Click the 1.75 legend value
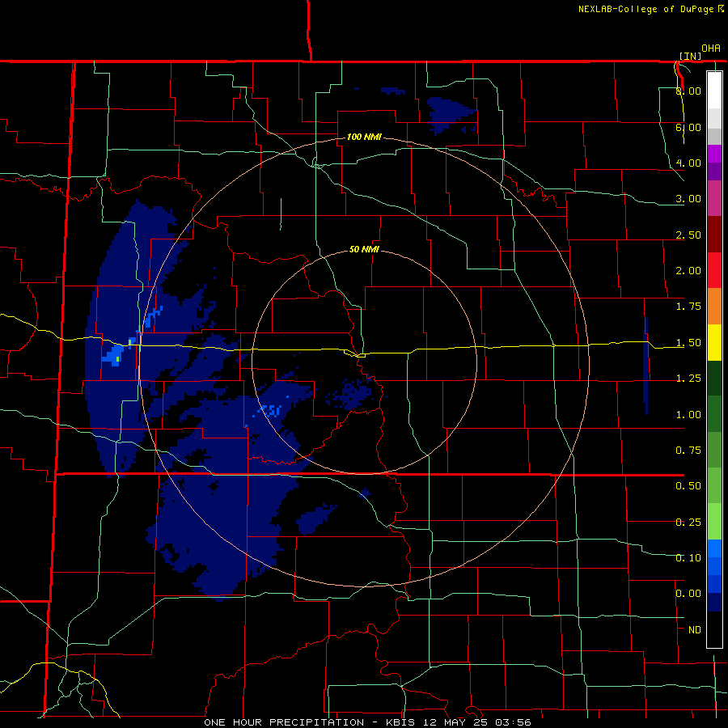Image resolution: width=728 pixels, height=728 pixels. point(688,307)
